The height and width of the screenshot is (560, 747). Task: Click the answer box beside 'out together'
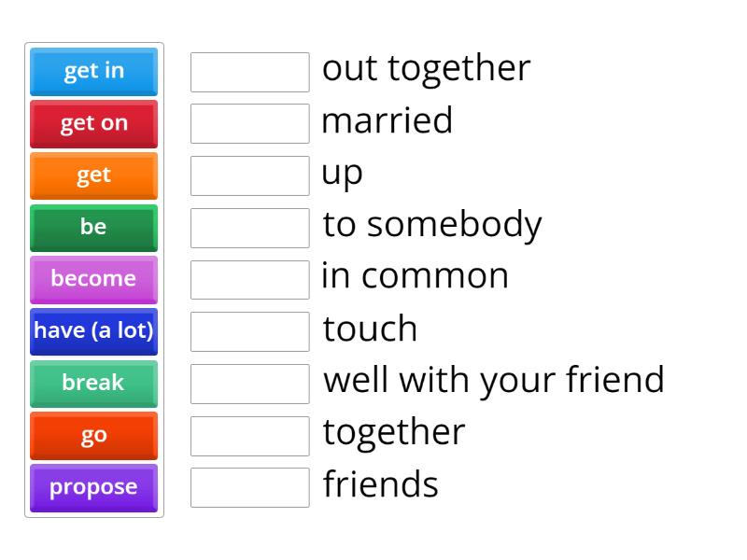pos(249,71)
